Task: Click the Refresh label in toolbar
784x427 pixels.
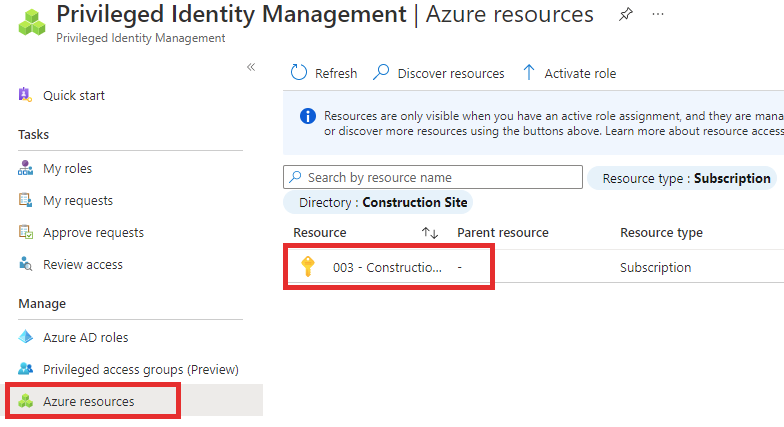Action: (x=336, y=74)
